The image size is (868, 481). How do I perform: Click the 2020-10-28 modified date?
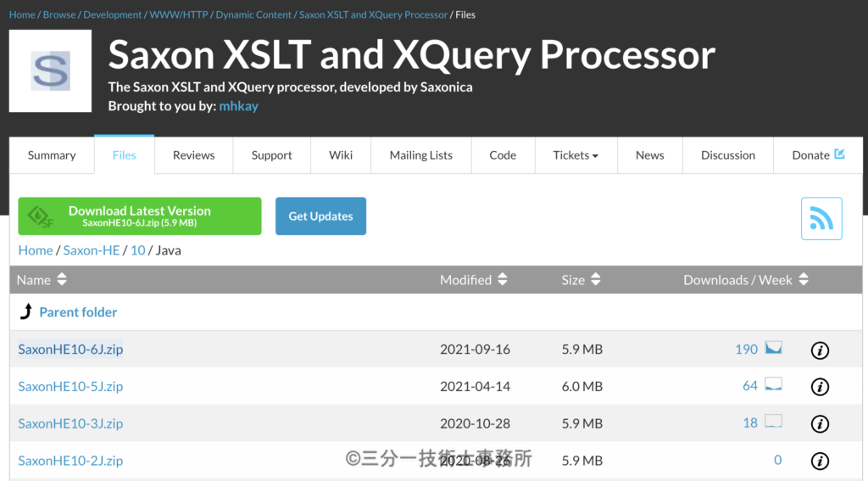[x=475, y=423]
